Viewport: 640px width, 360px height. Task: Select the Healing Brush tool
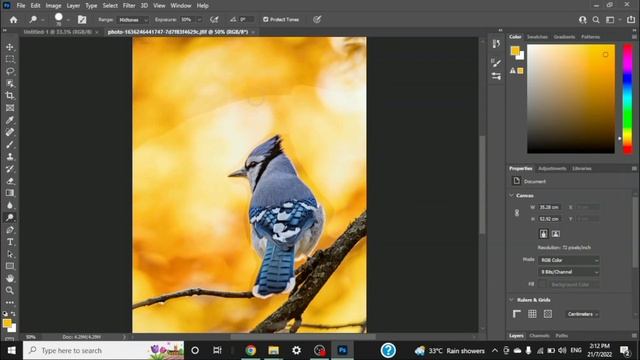10,132
